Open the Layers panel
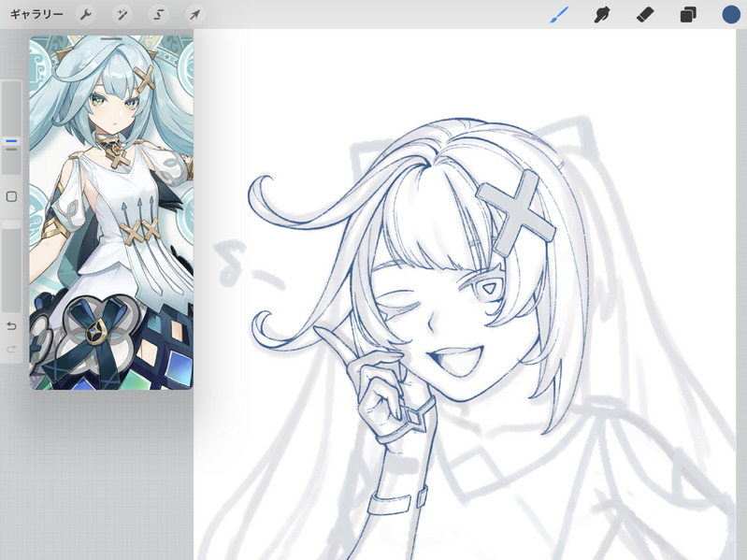 click(688, 14)
